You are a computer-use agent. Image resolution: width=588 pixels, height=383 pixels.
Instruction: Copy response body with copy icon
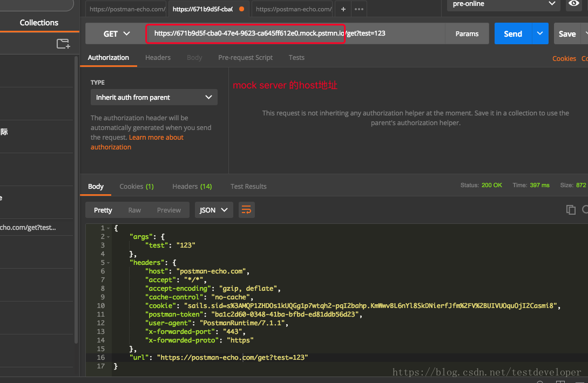(x=570, y=210)
